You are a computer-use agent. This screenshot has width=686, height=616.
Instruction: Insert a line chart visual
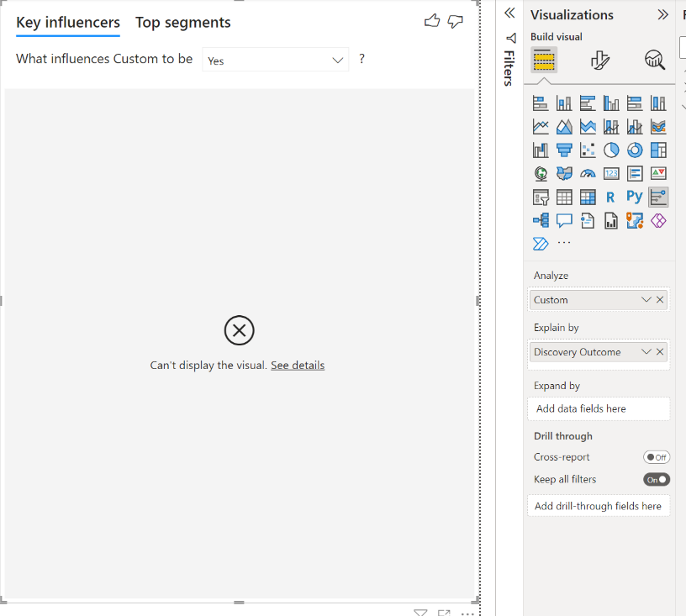click(541, 127)
